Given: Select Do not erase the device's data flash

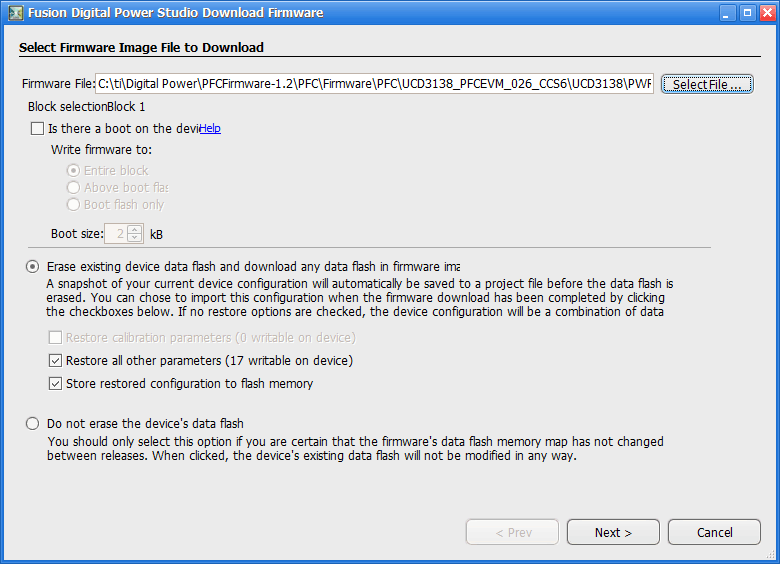Looking at the screenshot, I should (x=32, y=424).
